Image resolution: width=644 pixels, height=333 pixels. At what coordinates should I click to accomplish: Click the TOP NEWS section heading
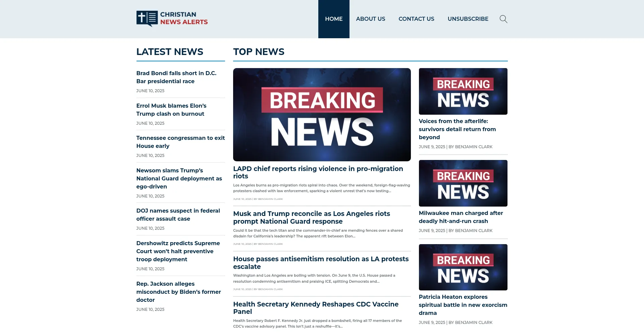click(x=259, y=52)
